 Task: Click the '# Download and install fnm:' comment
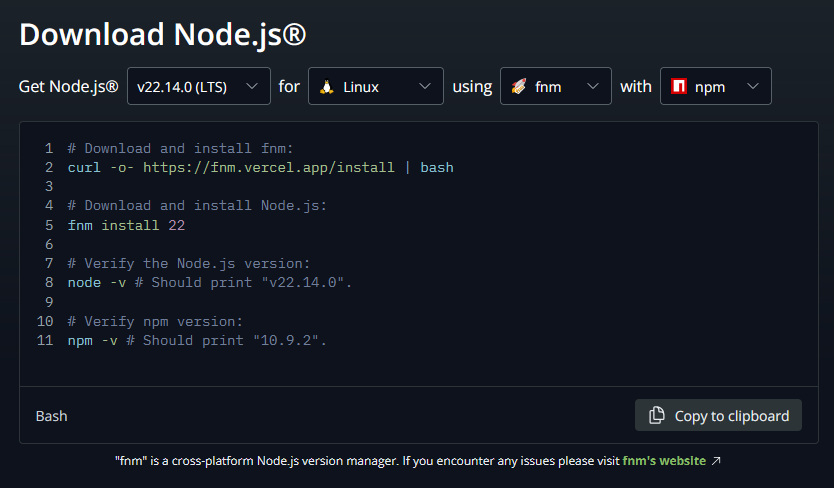(x=180, y=148)
